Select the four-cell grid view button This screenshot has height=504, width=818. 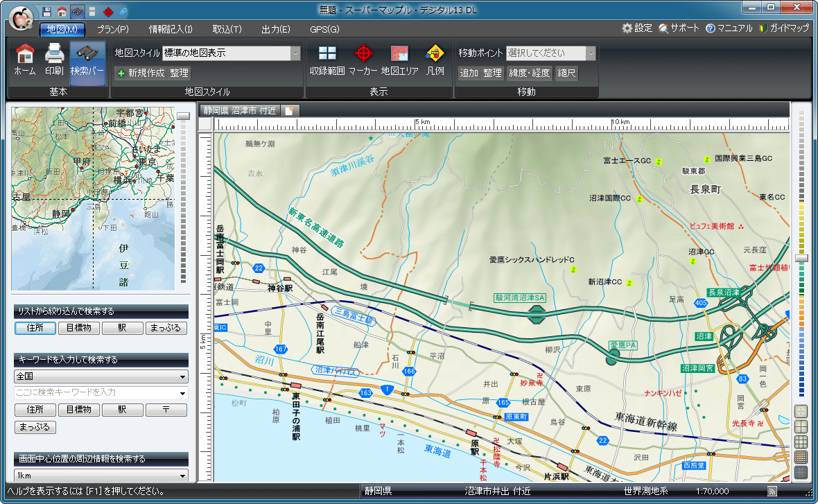(x=800, y=427)
